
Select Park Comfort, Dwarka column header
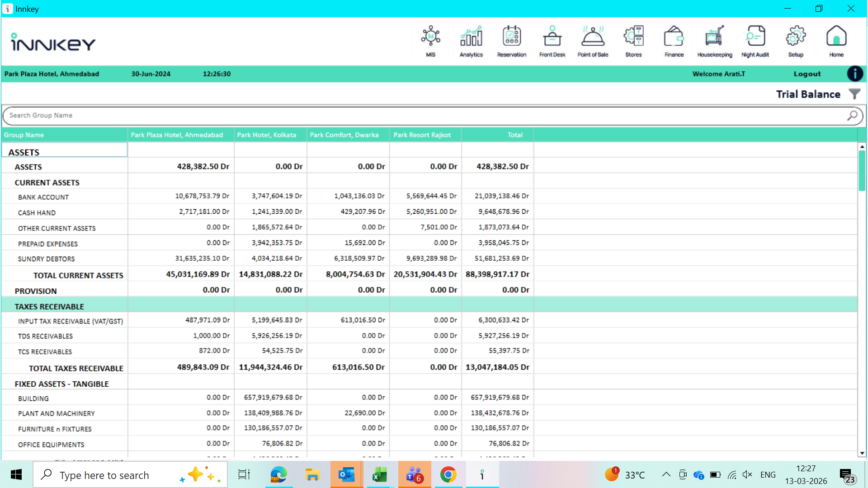coord(348,135)
